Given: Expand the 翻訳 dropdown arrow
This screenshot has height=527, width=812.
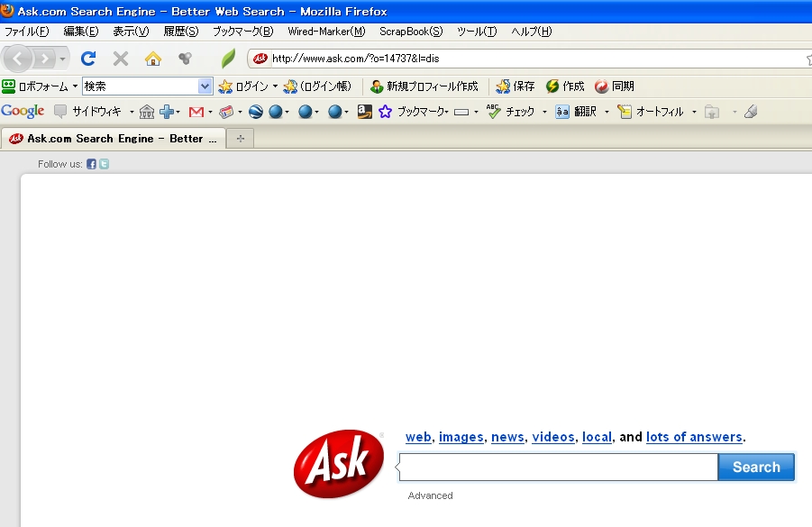Looking at the screenshot, I should 607,112.
